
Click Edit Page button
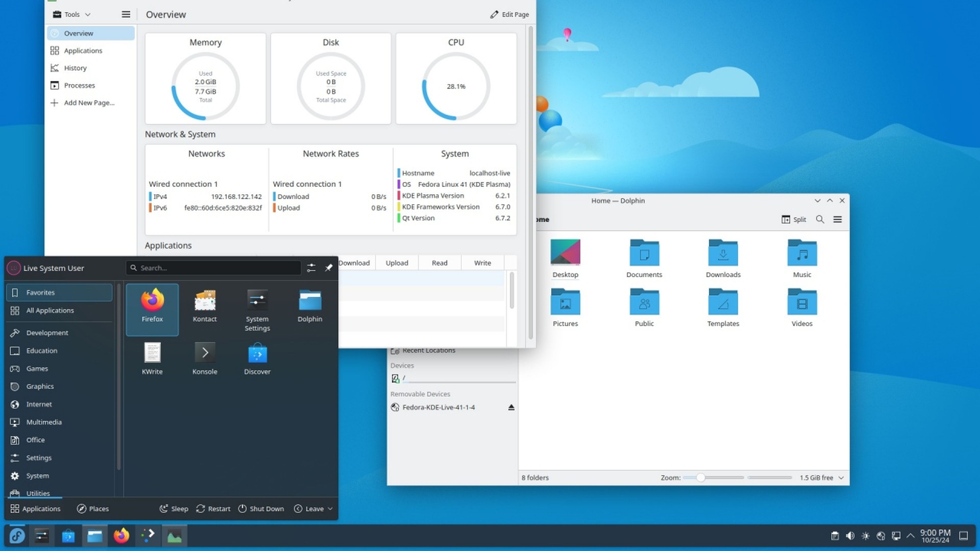click(509, 15)
